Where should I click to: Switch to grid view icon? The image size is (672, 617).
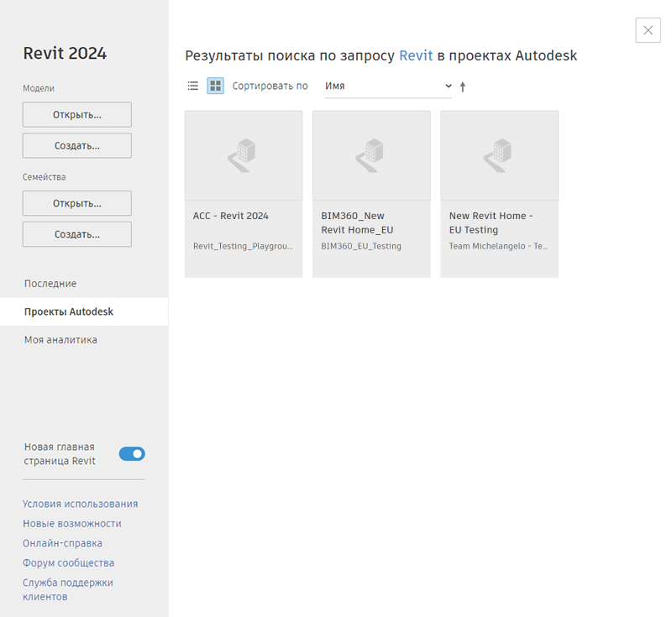[216, 86]
